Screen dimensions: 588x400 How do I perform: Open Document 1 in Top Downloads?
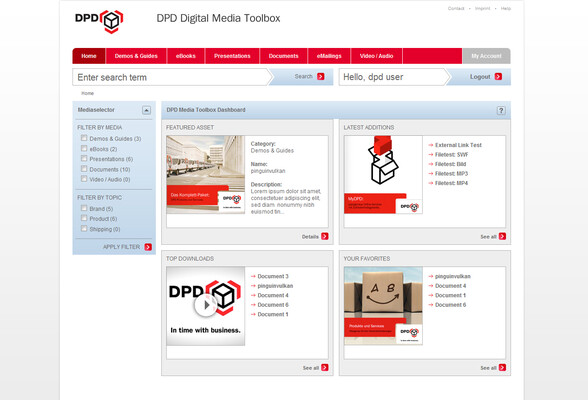click(273, 315)
